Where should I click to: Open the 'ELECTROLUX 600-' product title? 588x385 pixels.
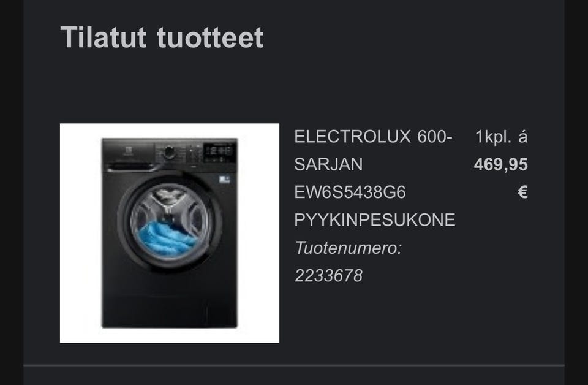(373, 137)
